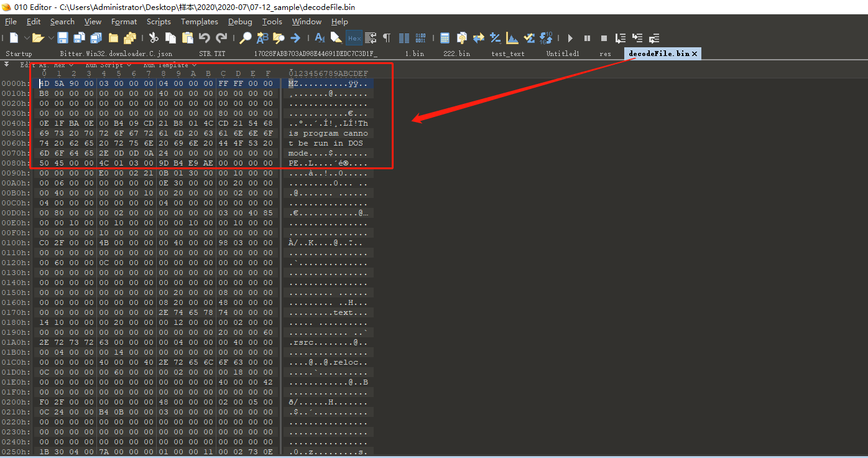Toggle the word wrap icon
The height and width of the screenshot is (458, 868).
click(371, 38)
